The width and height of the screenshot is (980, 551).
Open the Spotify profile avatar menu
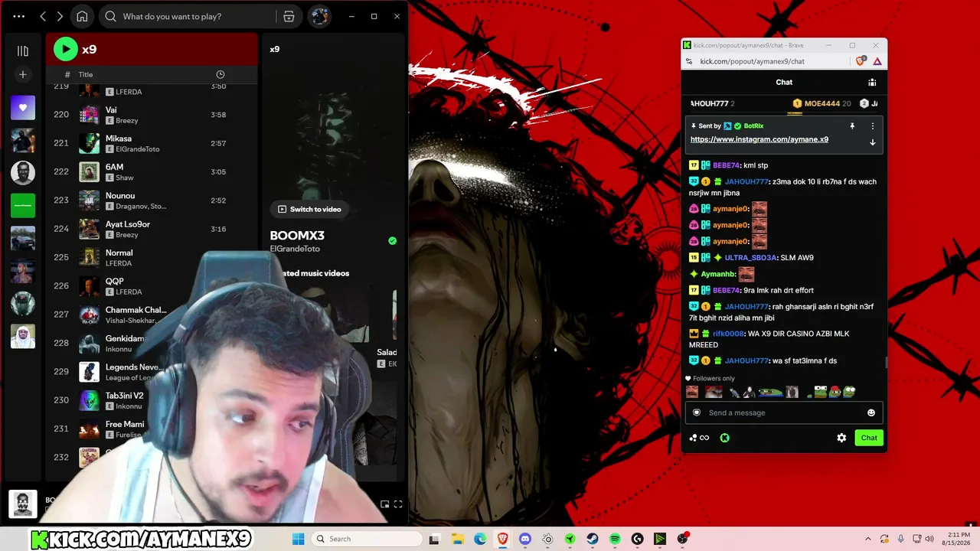pos(319,16)
